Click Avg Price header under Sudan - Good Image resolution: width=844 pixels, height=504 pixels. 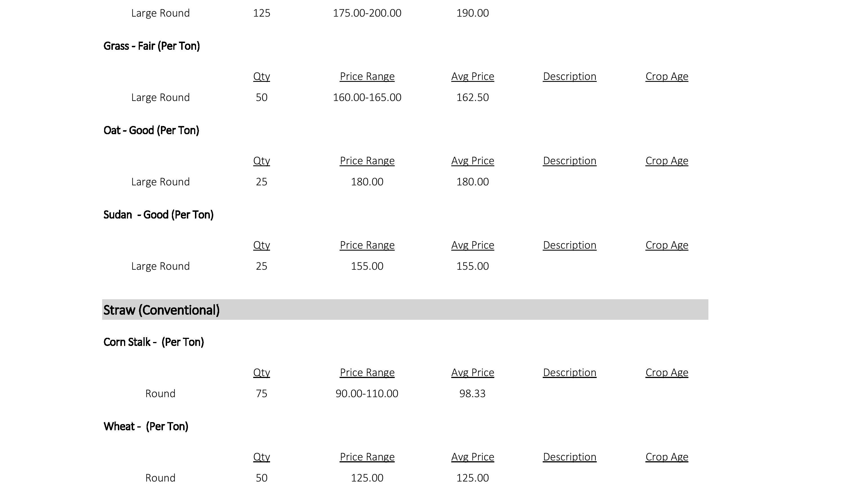pyautogui.click(x=472, y=245)
